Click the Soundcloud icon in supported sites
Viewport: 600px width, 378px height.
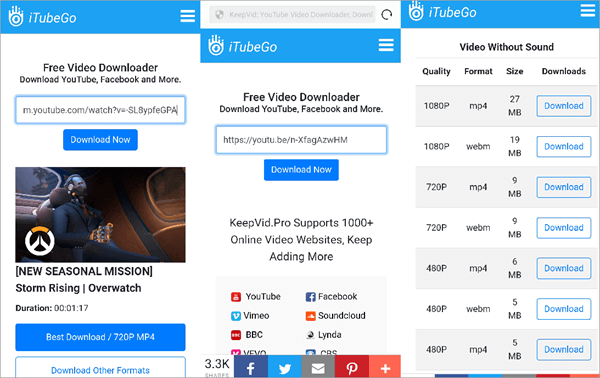(310, 316)
